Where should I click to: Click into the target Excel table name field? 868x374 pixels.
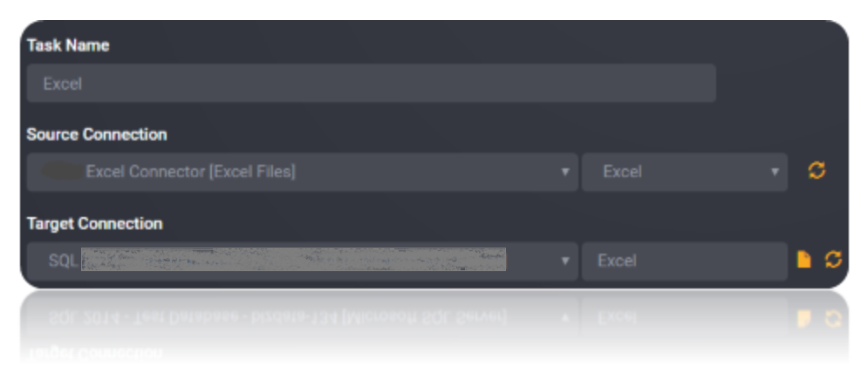click(684, 261)
